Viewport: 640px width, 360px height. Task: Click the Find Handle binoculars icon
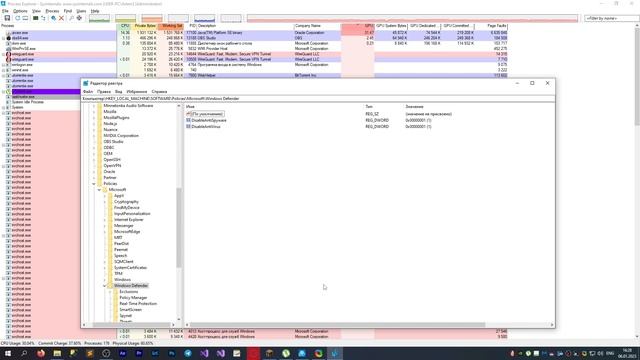[x=71, y=18]
